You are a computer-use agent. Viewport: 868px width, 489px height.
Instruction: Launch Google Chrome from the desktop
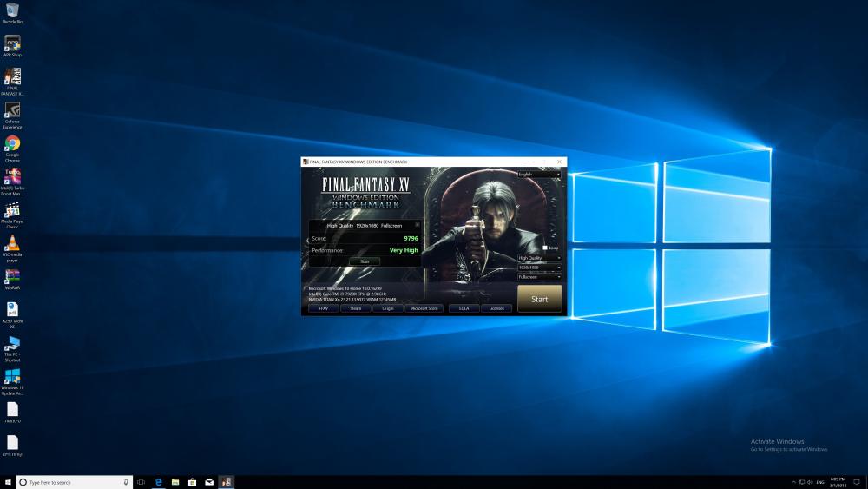coord(12,148)
